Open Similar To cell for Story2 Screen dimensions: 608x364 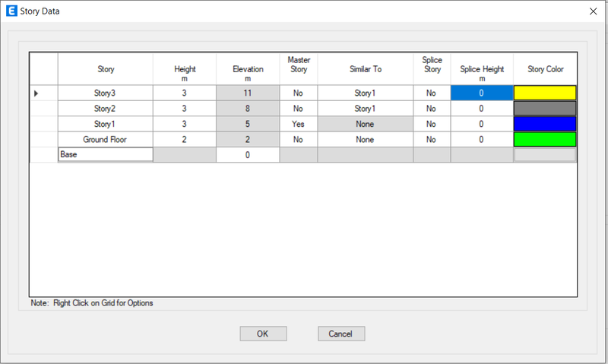pyautogui.click(x=366, y=109)
